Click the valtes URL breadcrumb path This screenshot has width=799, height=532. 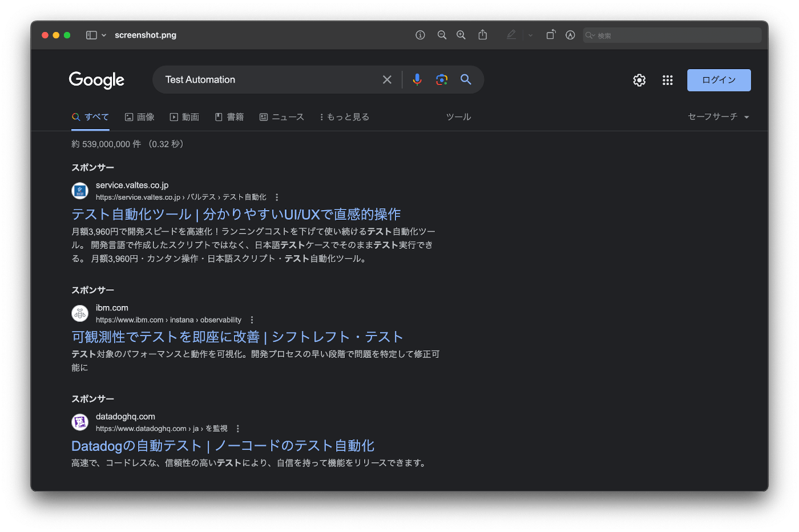[x=181, y=197]
